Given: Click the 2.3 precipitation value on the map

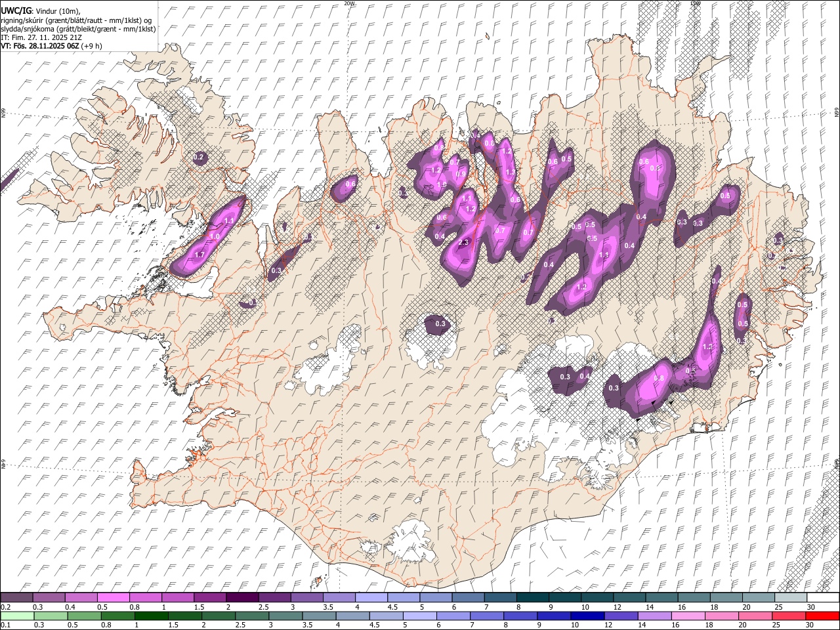Looking at the screenshot, I should point(463,242).
